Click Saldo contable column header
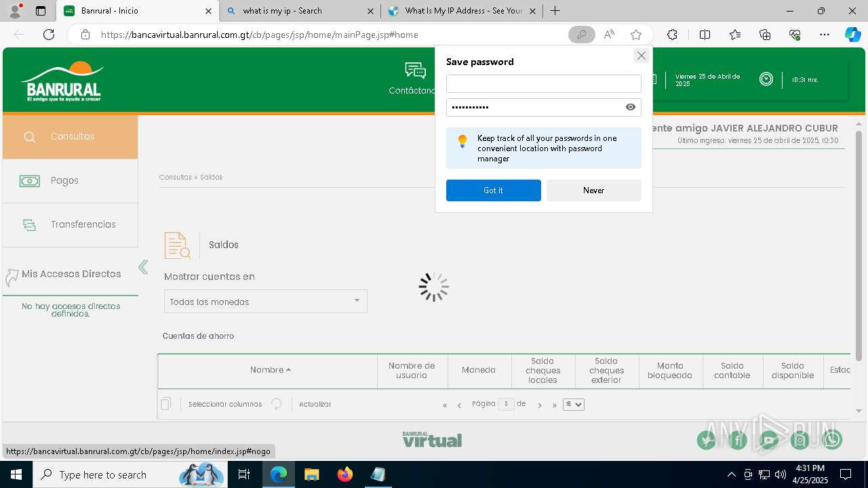The height and width of the screenshot is (488, 868). [x=732, y=371]
